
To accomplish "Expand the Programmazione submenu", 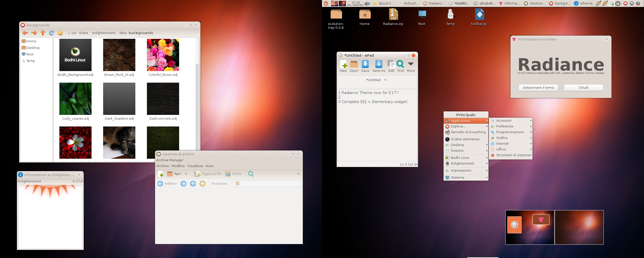I will tap(511, 132).
